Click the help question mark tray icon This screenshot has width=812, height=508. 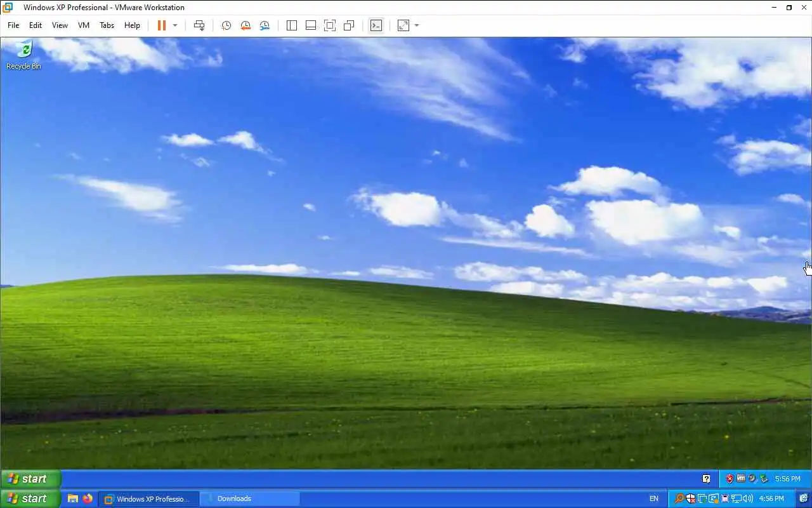click(706, 479)
